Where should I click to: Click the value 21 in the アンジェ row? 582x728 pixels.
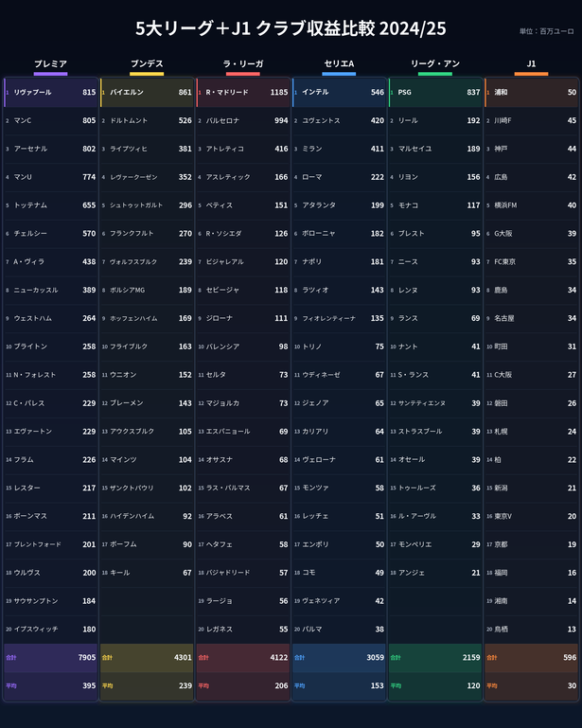pos(476,573)
